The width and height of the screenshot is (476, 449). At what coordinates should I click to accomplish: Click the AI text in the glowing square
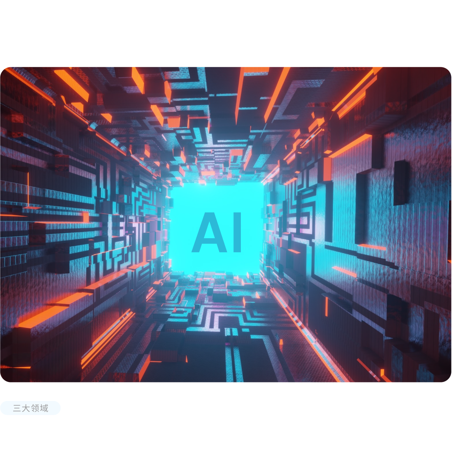coord(217,233)
